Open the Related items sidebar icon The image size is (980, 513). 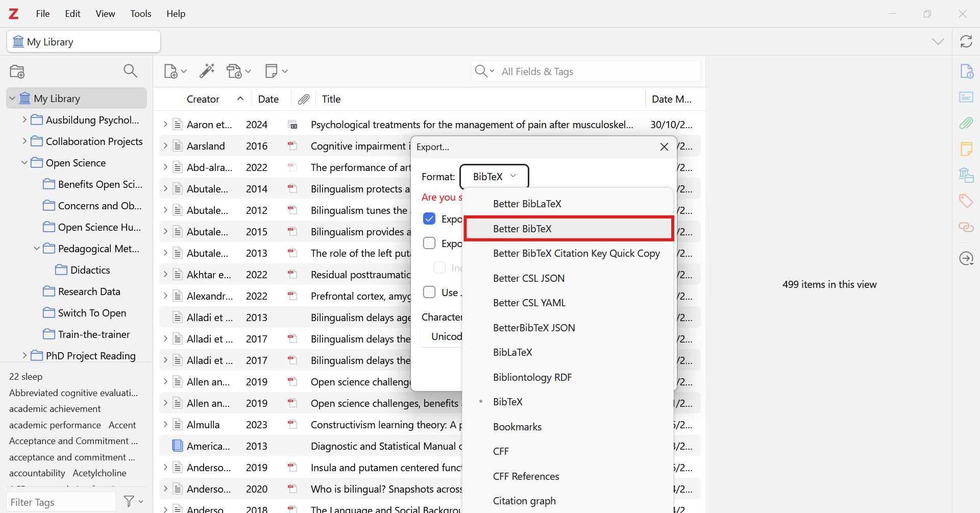966,227
